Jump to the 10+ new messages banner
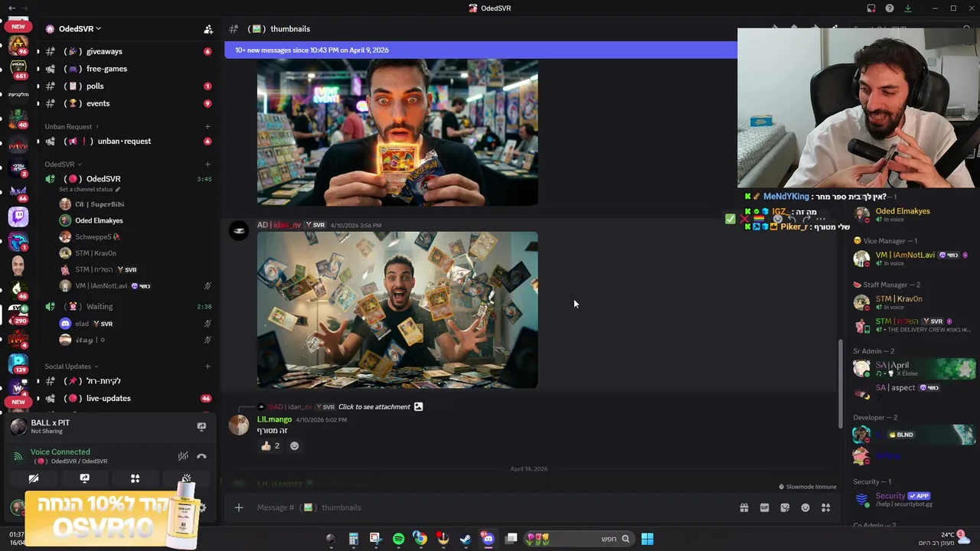Screen dimensions: 980x551 [481, 50]
